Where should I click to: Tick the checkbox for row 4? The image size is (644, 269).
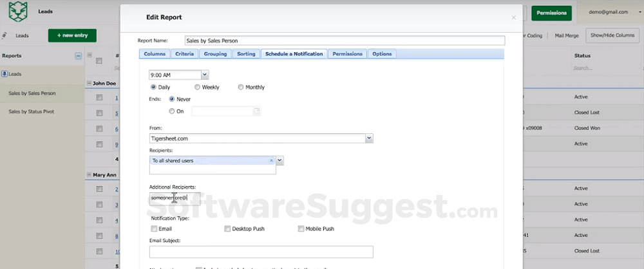point(99,220)
